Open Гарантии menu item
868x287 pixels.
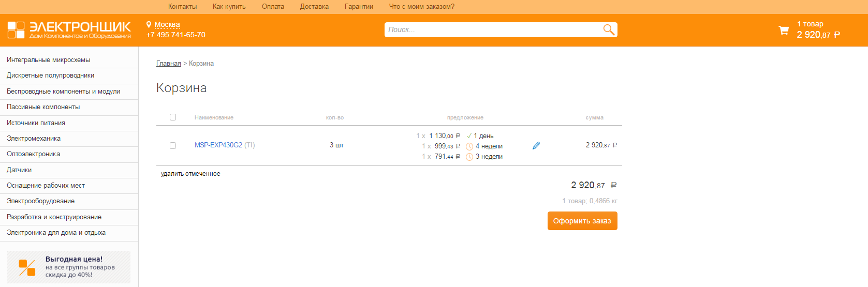click(x=359, y=7)
